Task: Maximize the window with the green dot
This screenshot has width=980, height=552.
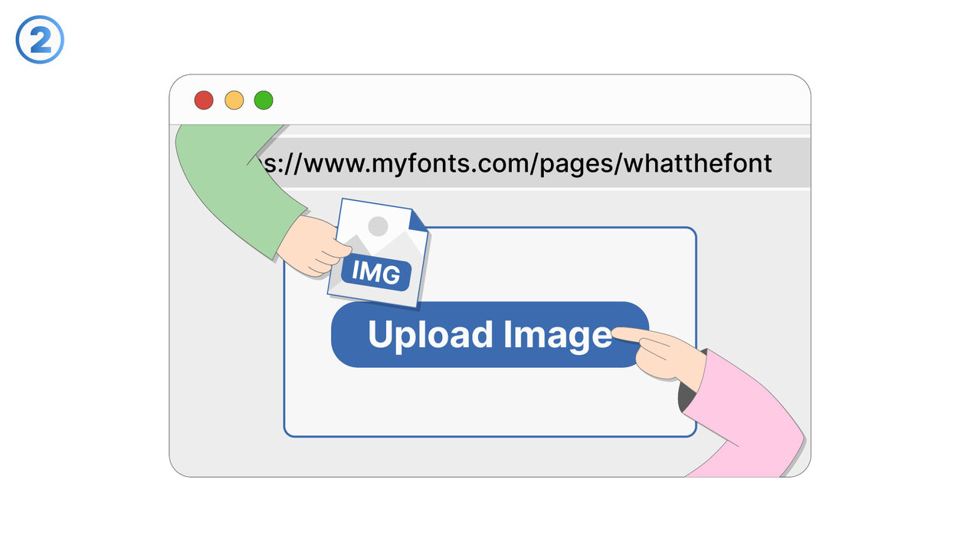Action: point(264,100)
